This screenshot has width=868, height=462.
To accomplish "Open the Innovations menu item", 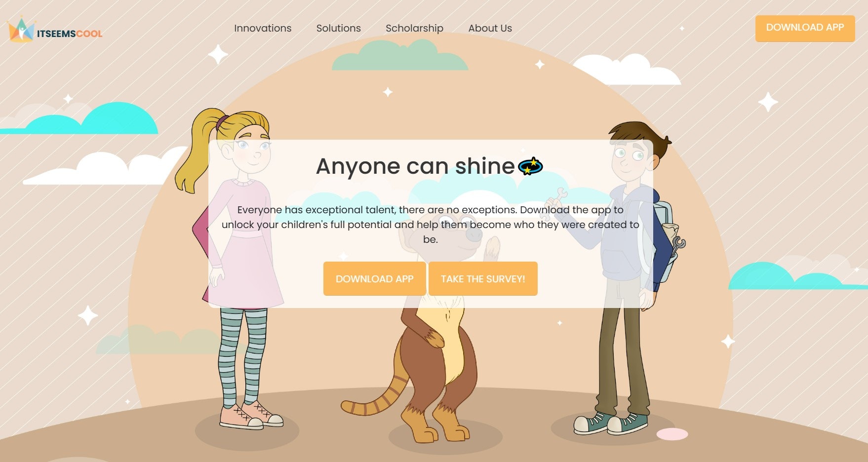I will coord(263,28).
